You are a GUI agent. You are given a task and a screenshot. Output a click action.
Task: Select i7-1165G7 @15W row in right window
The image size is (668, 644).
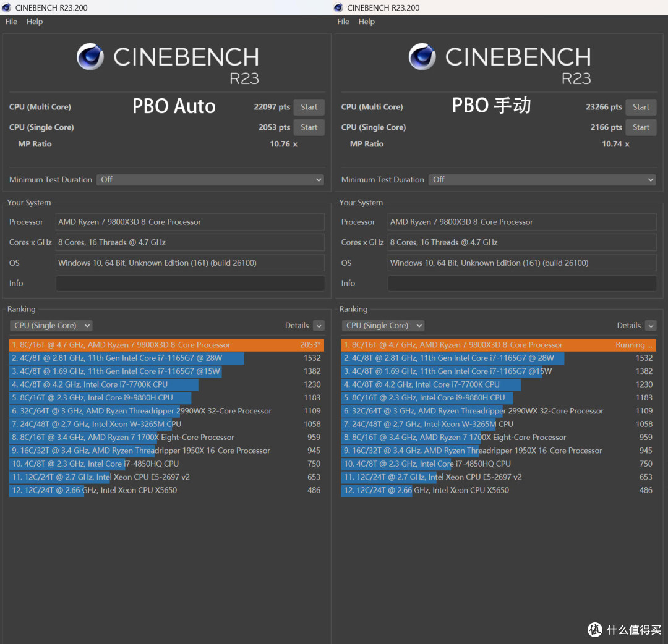(499, 371)
